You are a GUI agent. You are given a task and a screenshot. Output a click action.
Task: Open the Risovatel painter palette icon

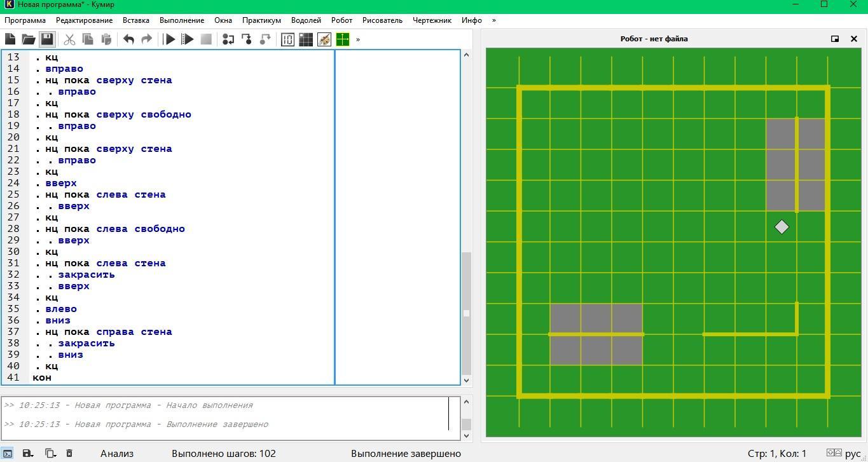coord(324,39)
